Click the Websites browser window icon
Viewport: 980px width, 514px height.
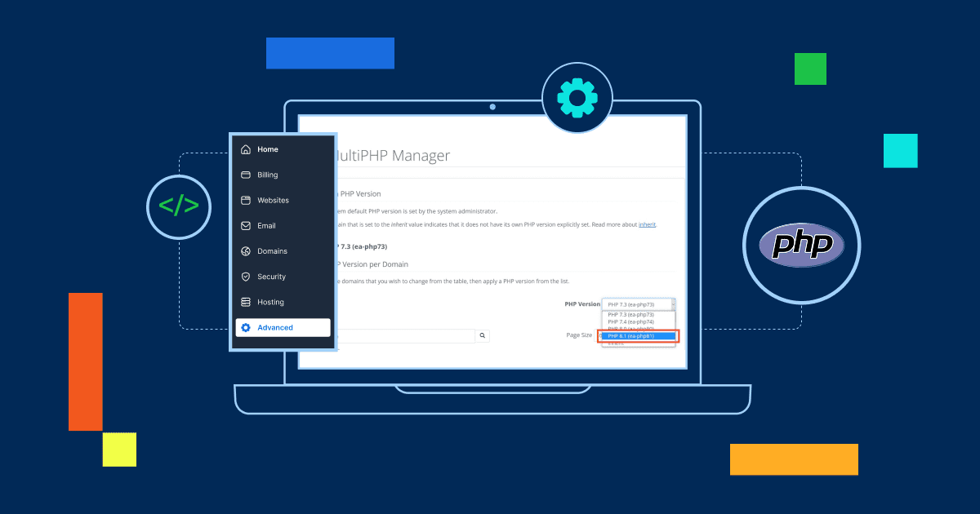click(246, 200)
